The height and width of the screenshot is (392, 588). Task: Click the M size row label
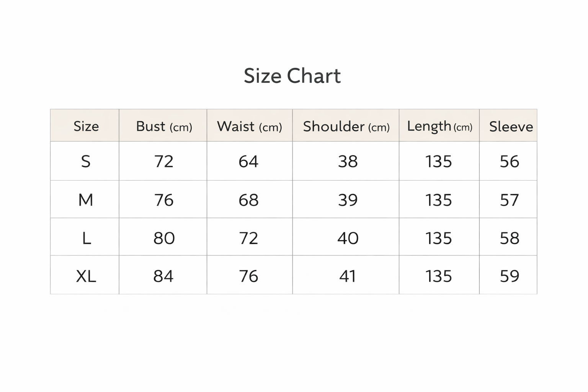pos(86,200)
